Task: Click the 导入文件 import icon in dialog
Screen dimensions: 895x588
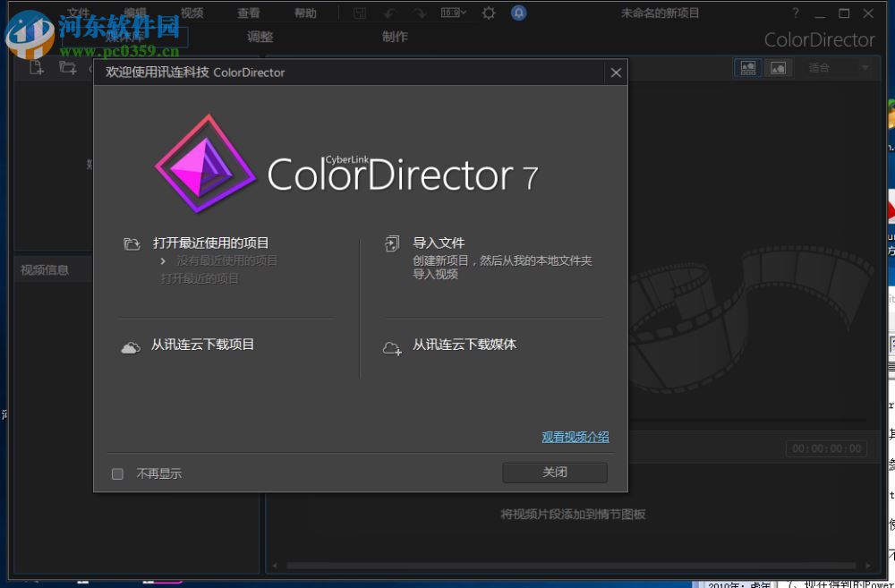Action: [x=392, y=243]
